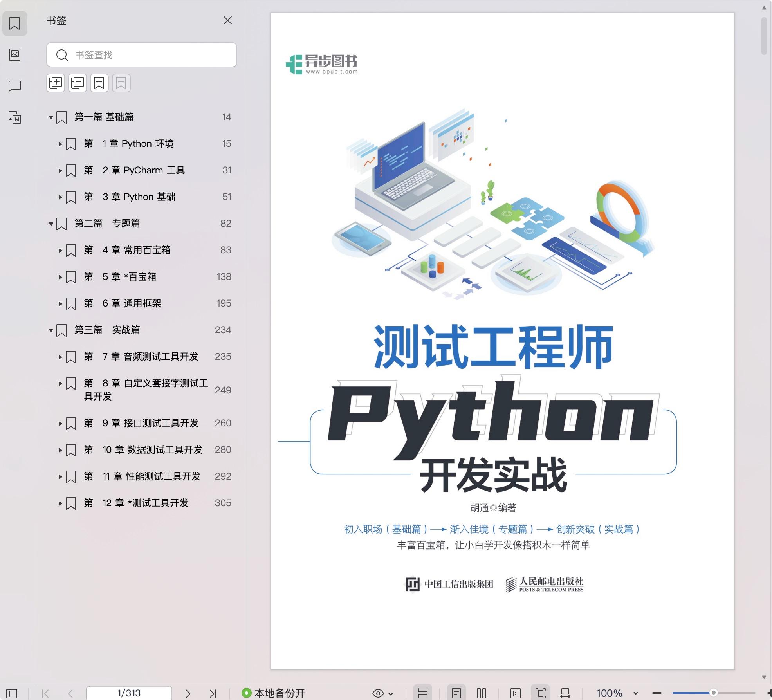772x700 pixels.
Task: Go to previous page arrow
Action: pos(70,693)
